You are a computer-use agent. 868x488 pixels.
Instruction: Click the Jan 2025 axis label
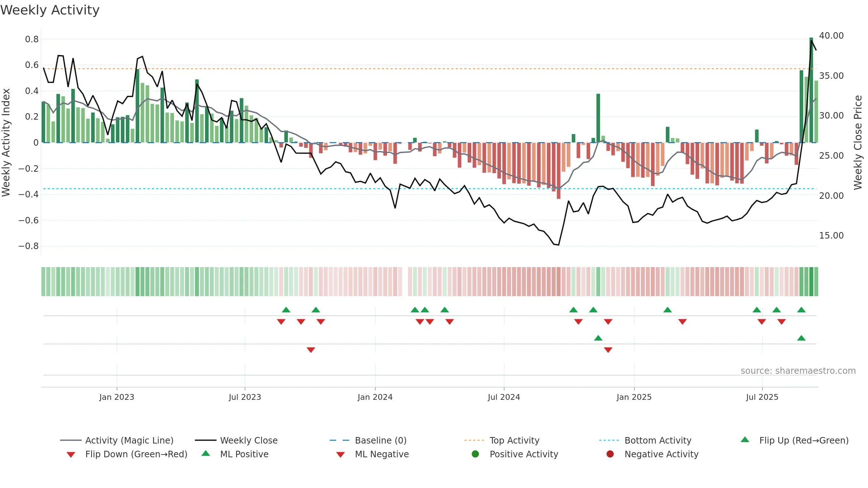(x=634, y=397)
